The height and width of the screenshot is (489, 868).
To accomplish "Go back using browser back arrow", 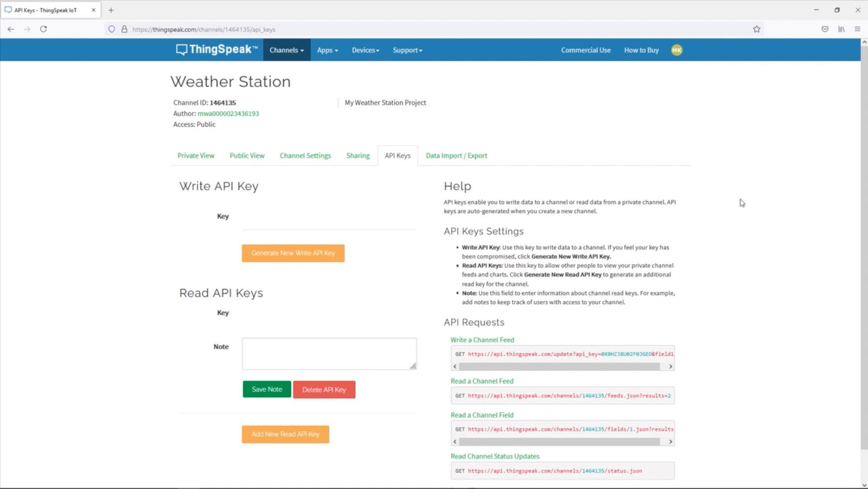I will tap(11, 29).
